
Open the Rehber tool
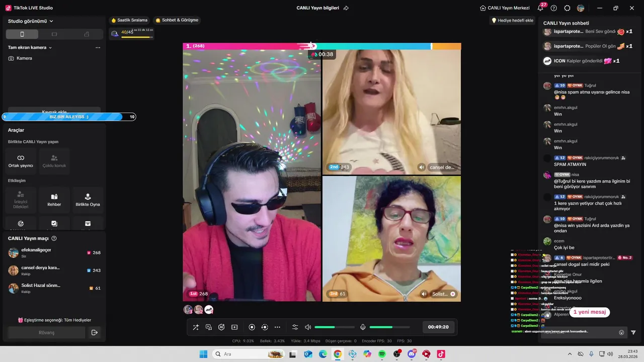[54, 200]
